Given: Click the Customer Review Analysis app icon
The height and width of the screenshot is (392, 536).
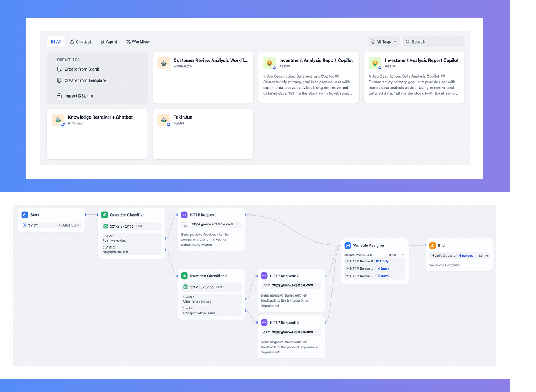Looking at the screenshot, I should [x=164, y=63].
